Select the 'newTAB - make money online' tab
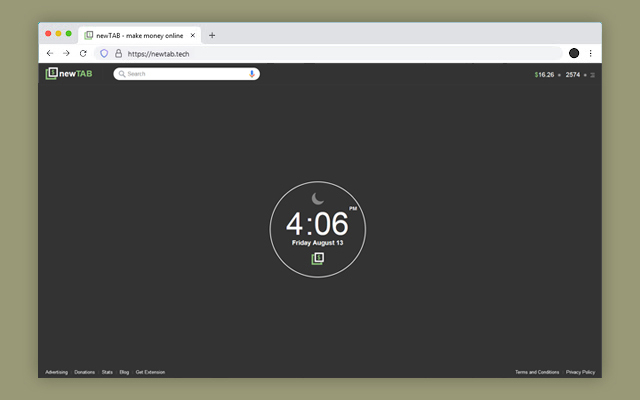This screenshot has width=640, height=400. click(140, 36)
